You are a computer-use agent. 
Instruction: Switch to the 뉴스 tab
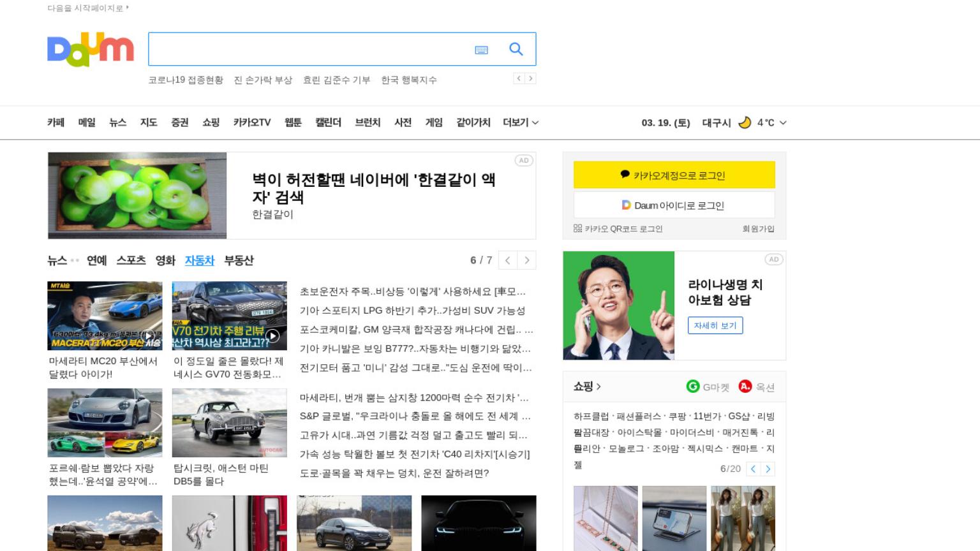(x=57, y=260)
